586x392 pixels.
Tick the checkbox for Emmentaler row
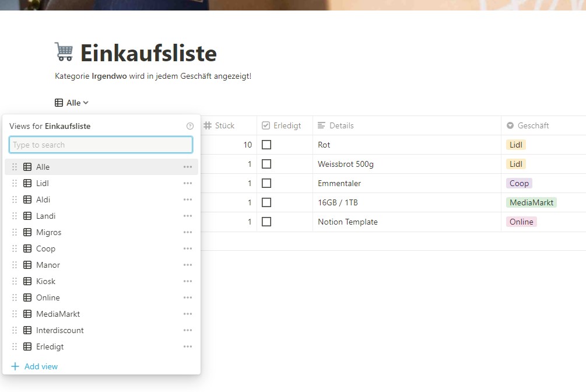266,183
